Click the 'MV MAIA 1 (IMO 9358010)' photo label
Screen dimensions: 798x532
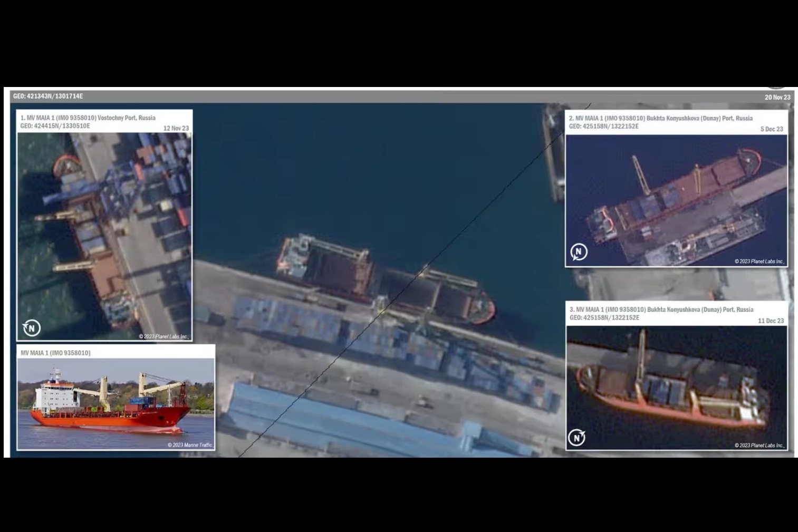(55, 353)
